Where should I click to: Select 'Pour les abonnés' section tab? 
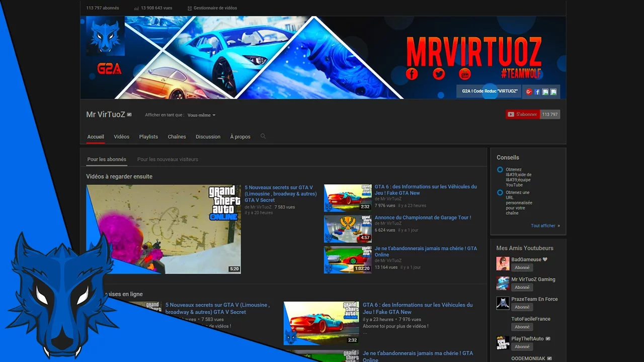pos(107,159)
